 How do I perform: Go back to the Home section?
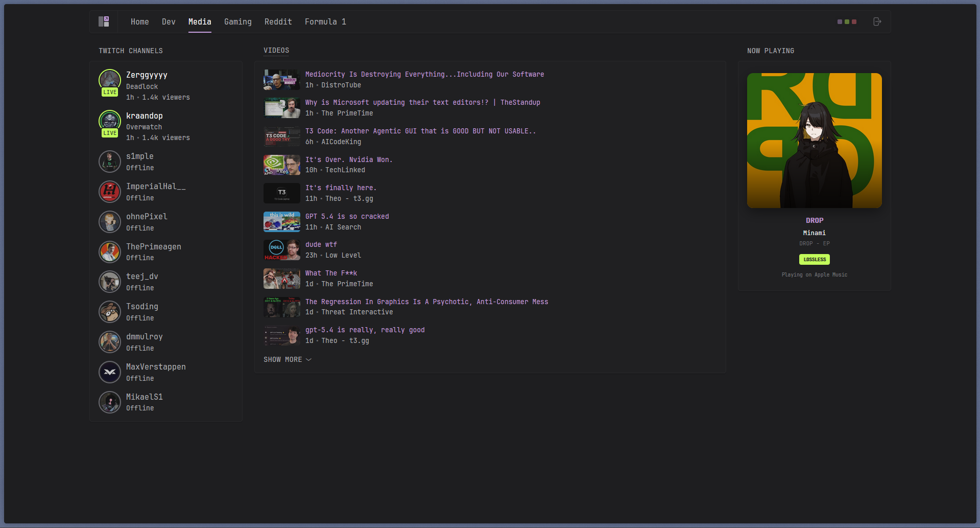(139, 21)
